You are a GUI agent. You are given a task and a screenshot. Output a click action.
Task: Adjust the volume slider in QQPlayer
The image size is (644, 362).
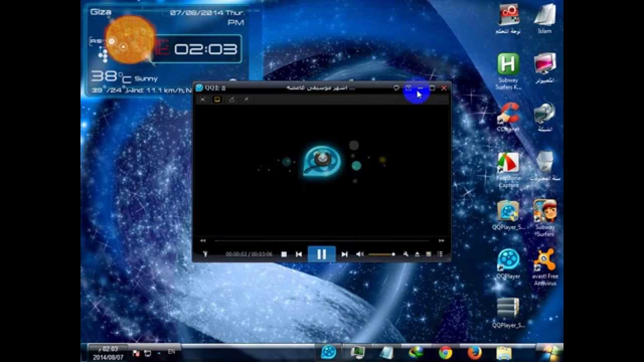pos(382,254)
